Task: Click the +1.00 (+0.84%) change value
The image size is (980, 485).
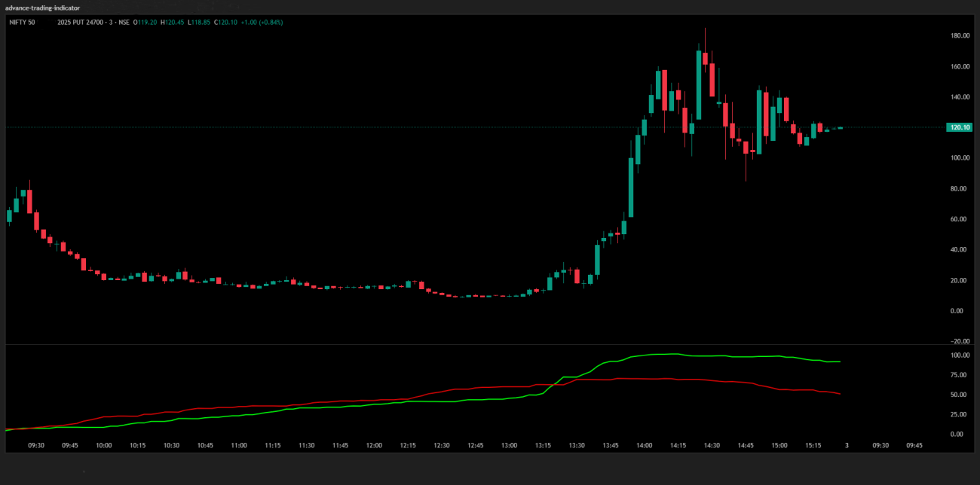Action: pyautogui.click(x=259, y=22)
